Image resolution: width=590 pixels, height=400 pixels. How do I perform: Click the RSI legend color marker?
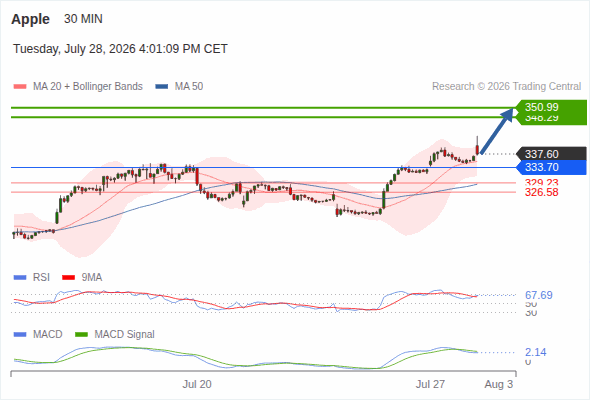[x=20, y=278]
